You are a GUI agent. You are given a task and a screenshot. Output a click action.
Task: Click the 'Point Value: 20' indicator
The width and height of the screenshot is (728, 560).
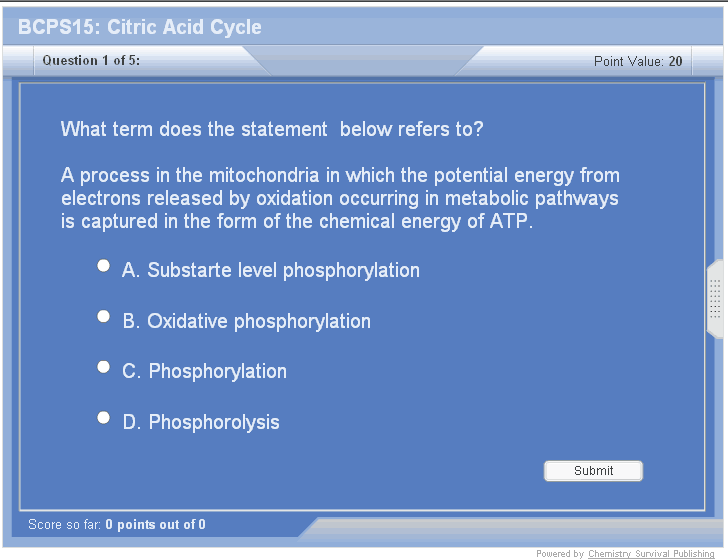pos(638,62)
